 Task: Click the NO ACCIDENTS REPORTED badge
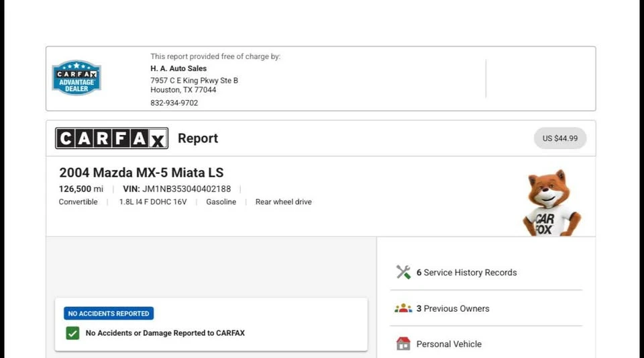click(109, 313)
